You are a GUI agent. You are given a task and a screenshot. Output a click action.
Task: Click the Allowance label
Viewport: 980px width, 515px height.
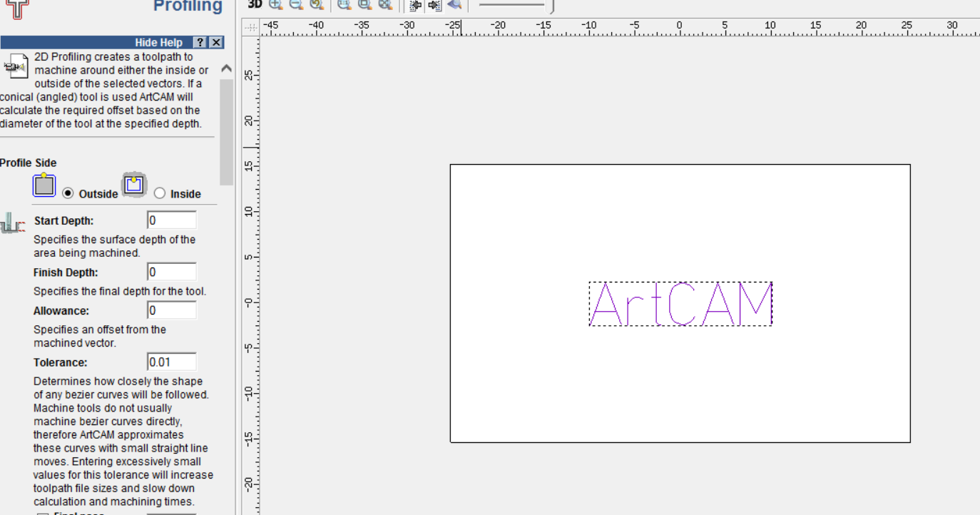(61, 311)
